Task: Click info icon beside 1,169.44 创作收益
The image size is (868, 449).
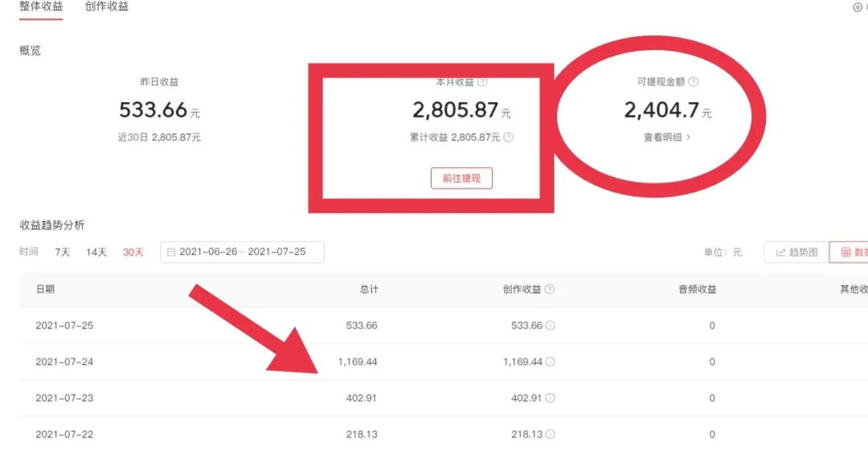Action: (551, 362)
